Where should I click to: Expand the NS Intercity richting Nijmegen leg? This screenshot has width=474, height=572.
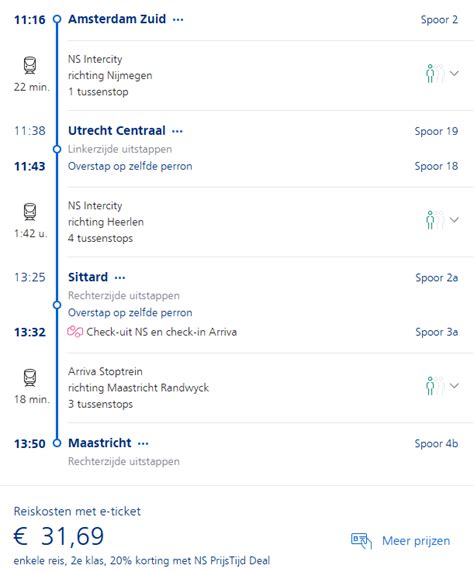454,73
